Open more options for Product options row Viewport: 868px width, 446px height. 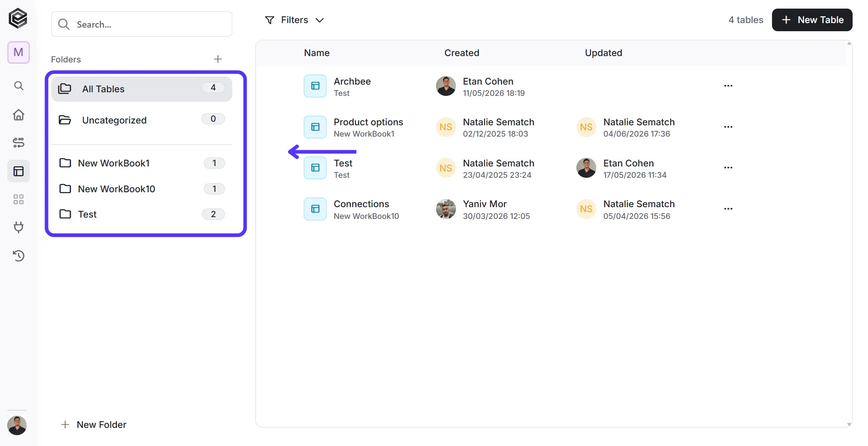click(728, 127)
